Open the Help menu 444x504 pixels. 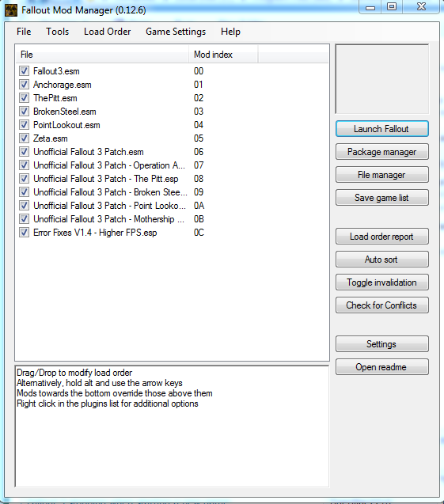[230, 32]
